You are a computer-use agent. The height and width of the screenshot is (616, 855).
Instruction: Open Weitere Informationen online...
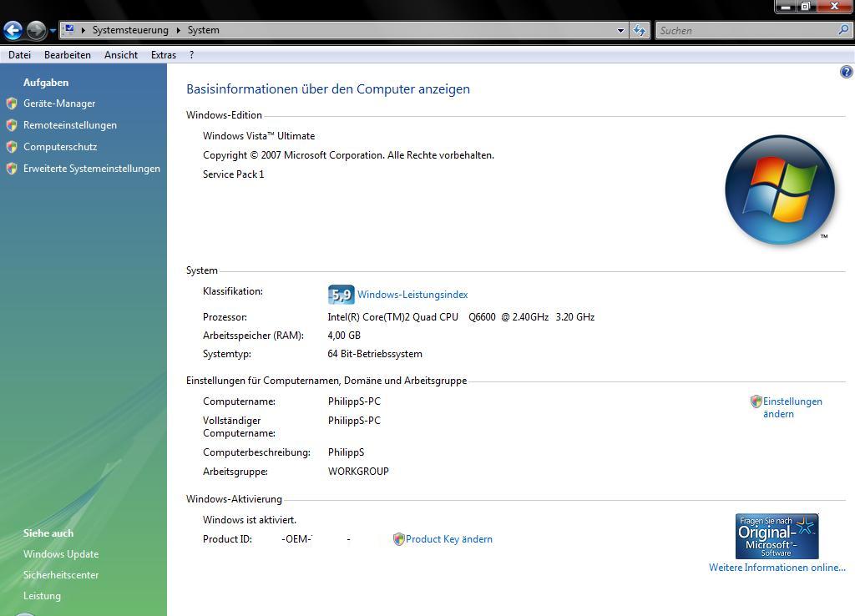[x=777, y=568]
